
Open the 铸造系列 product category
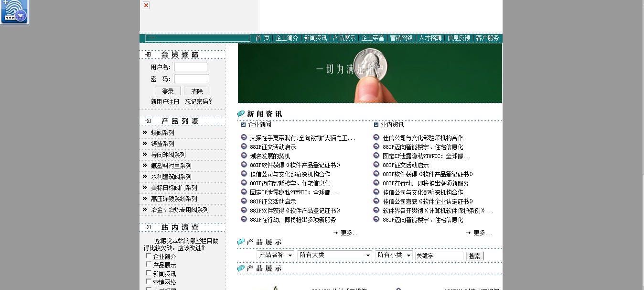(x=163, y=144)
